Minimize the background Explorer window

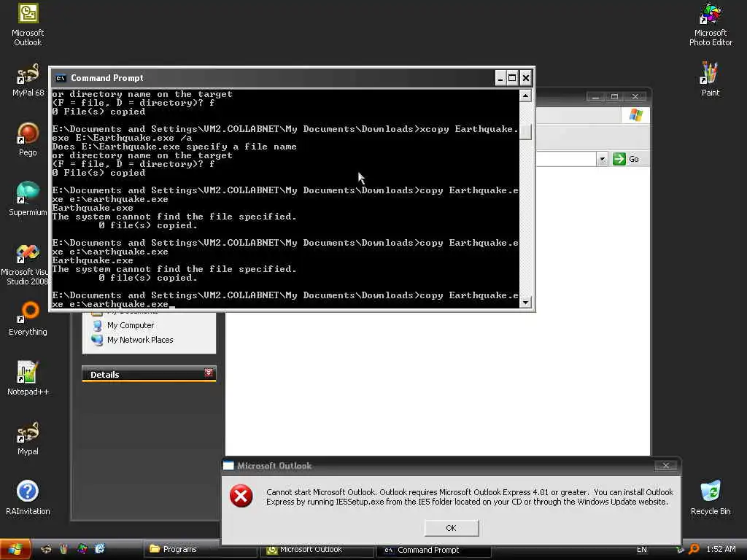pyautogui.click(x=595, y=97)
